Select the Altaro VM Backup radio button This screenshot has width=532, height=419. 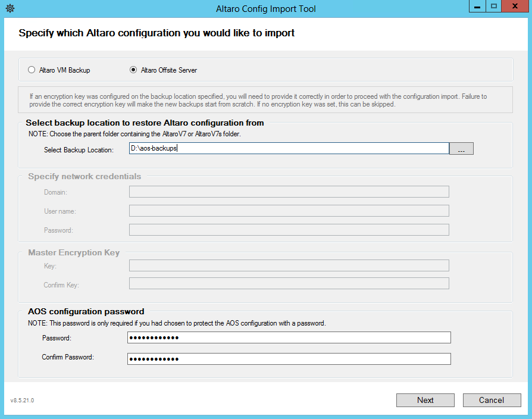click(x=31, y=70)
